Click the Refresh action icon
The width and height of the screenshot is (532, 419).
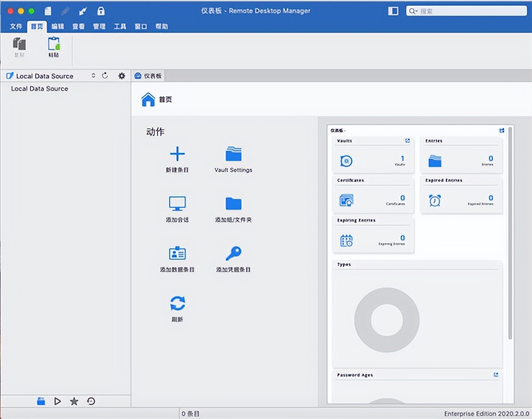click(x=177, y=304)
